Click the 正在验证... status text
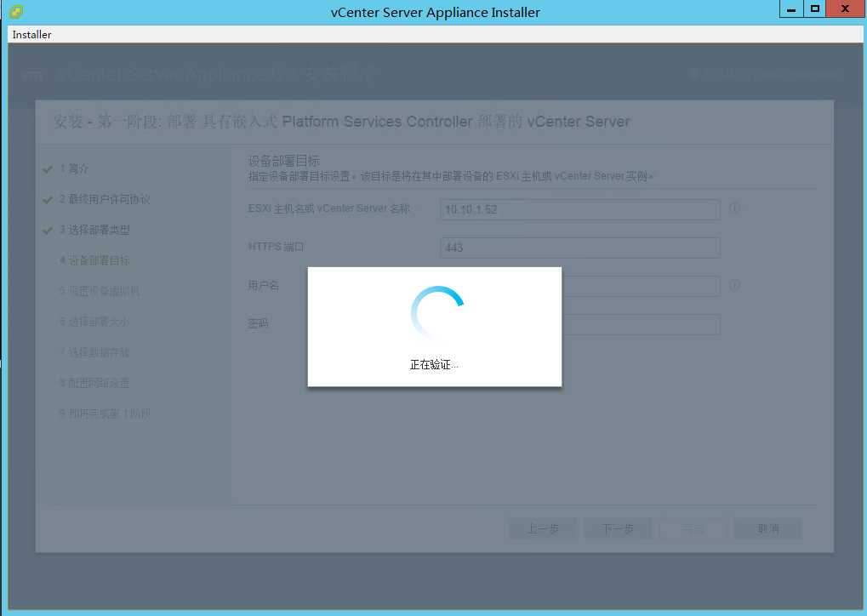The image size is (867, 616). tap(434, 364)
